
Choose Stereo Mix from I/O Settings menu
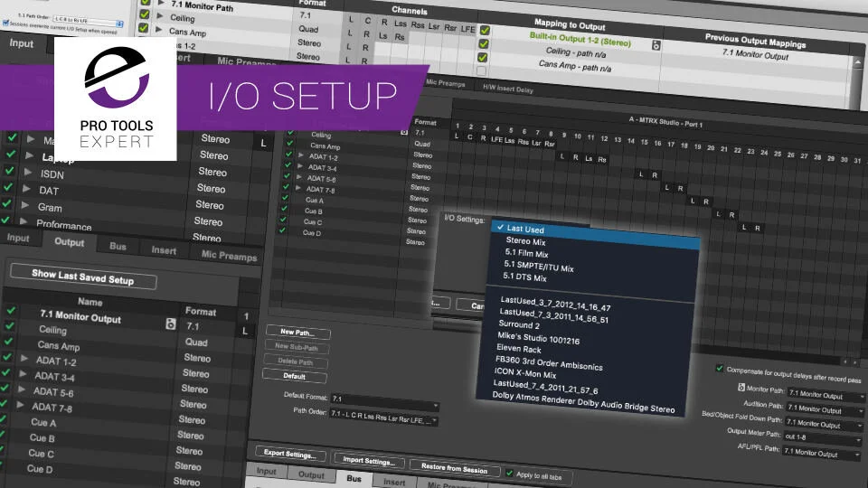526,241
